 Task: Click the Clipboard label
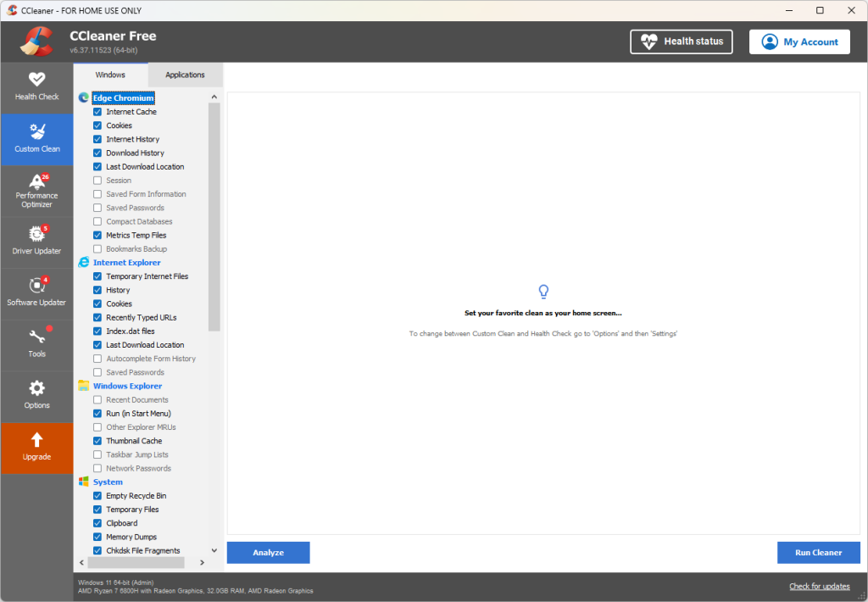[122, 523]
